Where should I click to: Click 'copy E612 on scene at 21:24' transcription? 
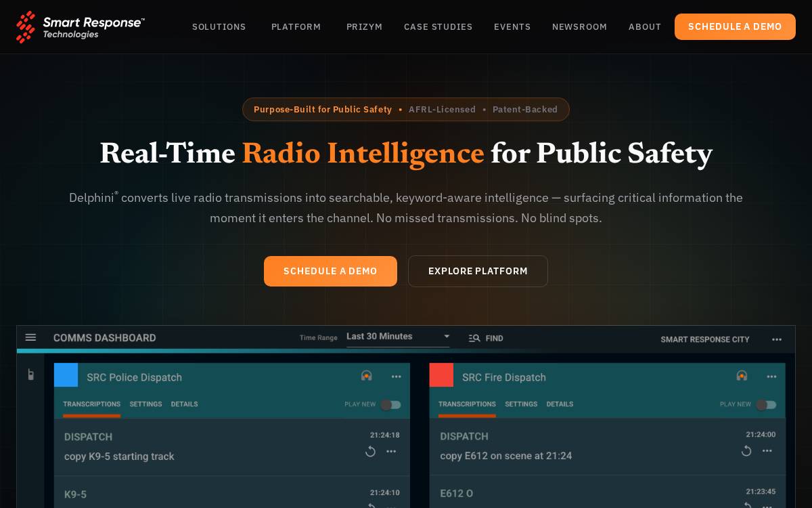pyautogui.click(x=506, y=456)
